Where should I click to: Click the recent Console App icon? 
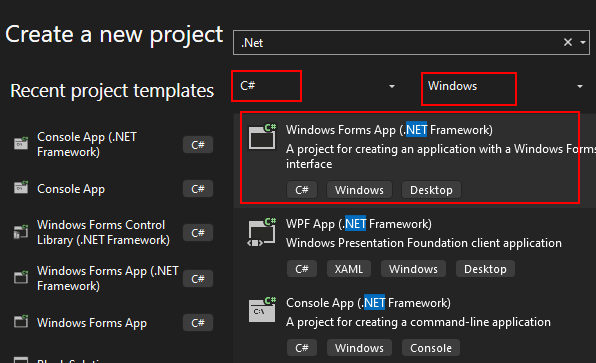click(21, 187)
